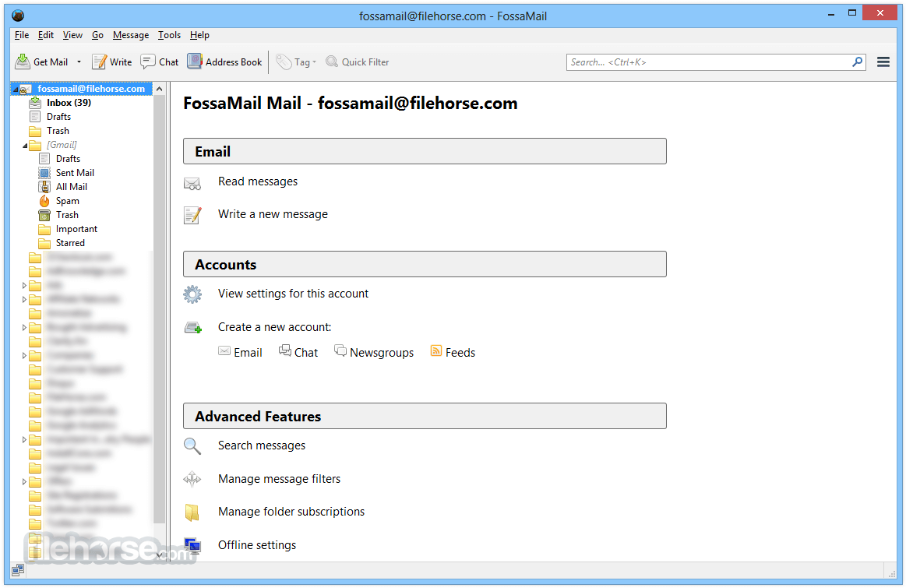The height and width of the screenshot is (588, 906).
Task: Click the status bar online/offline icon
Action: (x=17, y=571)
